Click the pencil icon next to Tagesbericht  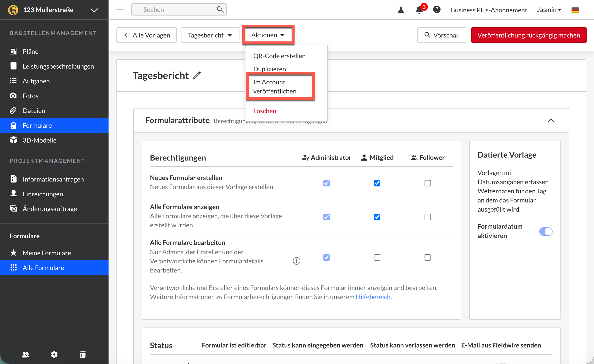pos(197,75)
